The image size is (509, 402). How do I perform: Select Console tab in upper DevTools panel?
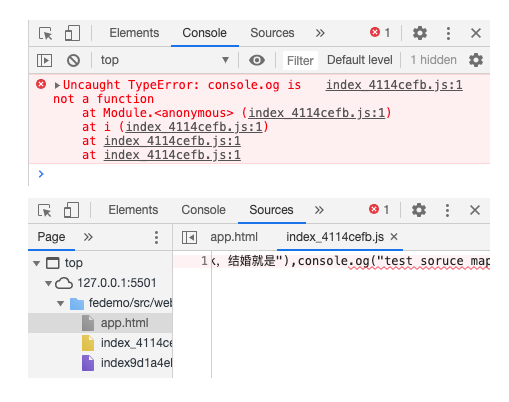pyautogui.click(x=204, y=33)
